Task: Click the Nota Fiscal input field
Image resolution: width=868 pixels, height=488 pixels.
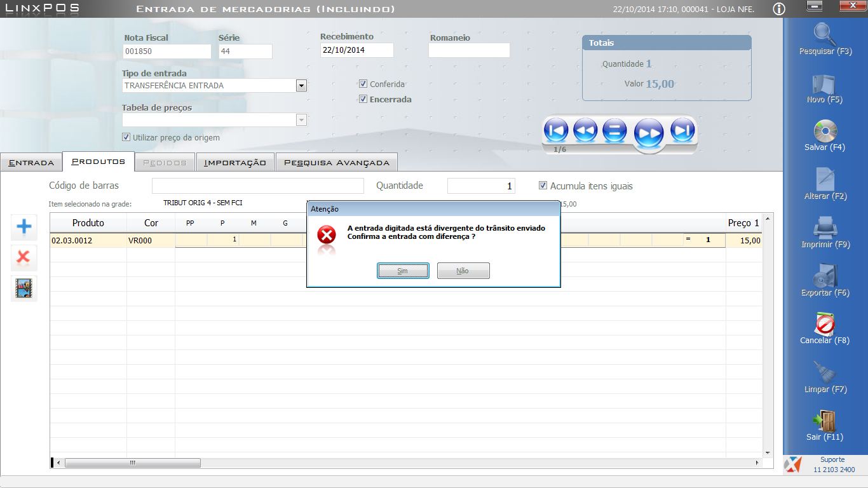Action: pyautogui.click(x=167, y=51)
